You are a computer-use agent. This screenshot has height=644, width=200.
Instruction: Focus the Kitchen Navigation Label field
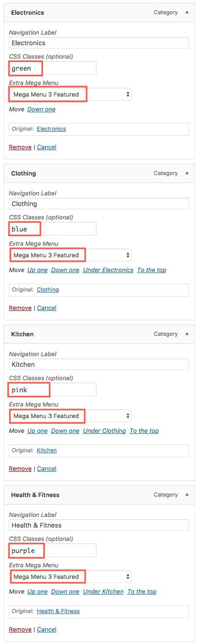point(99,365)
